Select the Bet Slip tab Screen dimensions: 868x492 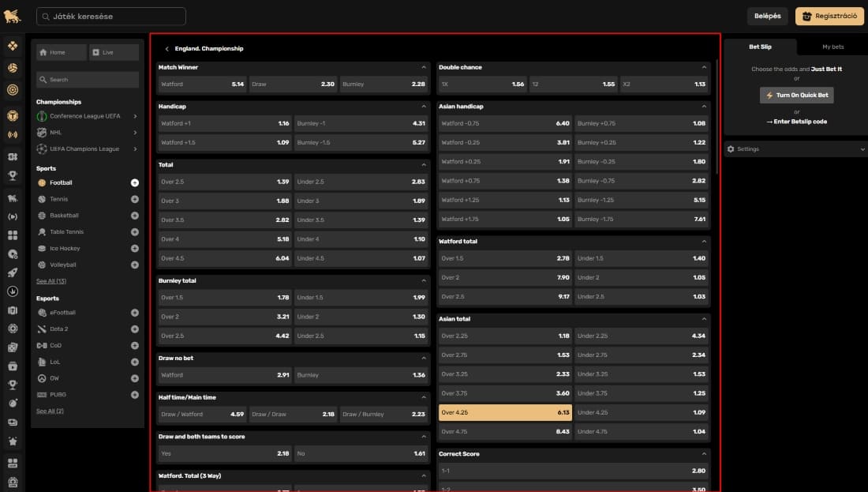pos(760,47)
